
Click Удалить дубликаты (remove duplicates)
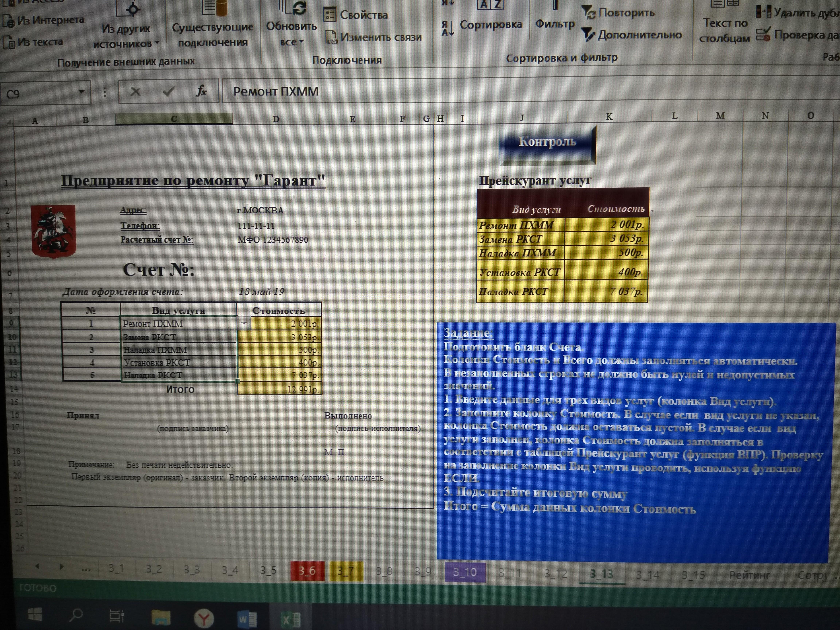pyautogui.click(x=798, y=12)
